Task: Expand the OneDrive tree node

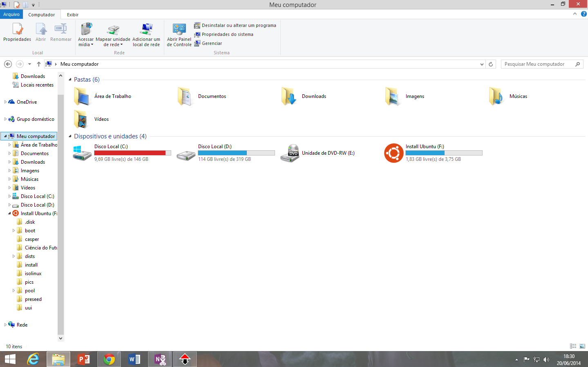Action: (5, 102)
